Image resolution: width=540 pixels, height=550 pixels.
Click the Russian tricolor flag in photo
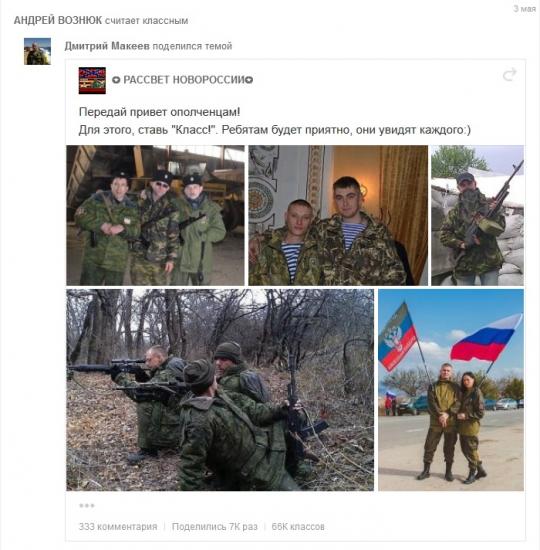click(486, 338)
